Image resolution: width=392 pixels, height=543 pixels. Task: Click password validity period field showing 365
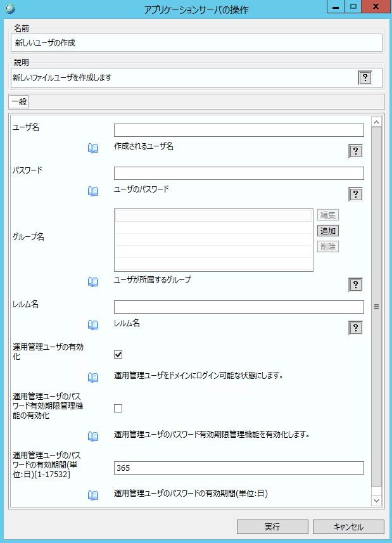pos(239,468)
